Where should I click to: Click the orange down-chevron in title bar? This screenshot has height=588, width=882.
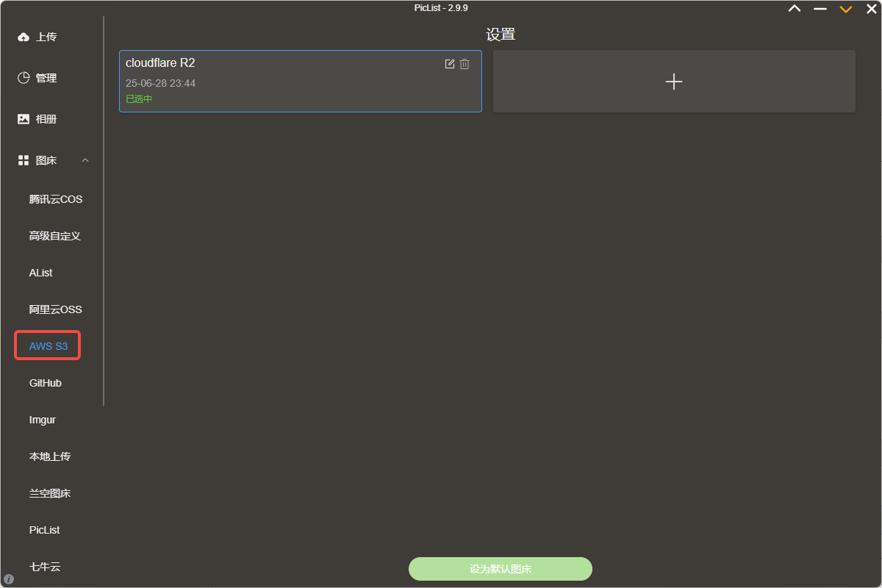[846, 9]
